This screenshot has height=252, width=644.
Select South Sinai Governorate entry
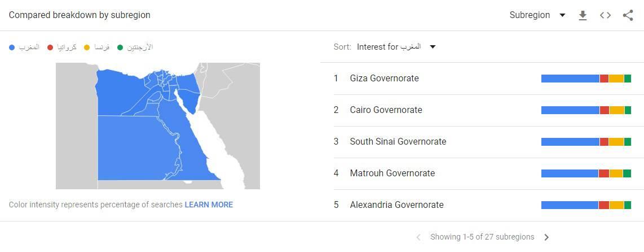[398, 142]
